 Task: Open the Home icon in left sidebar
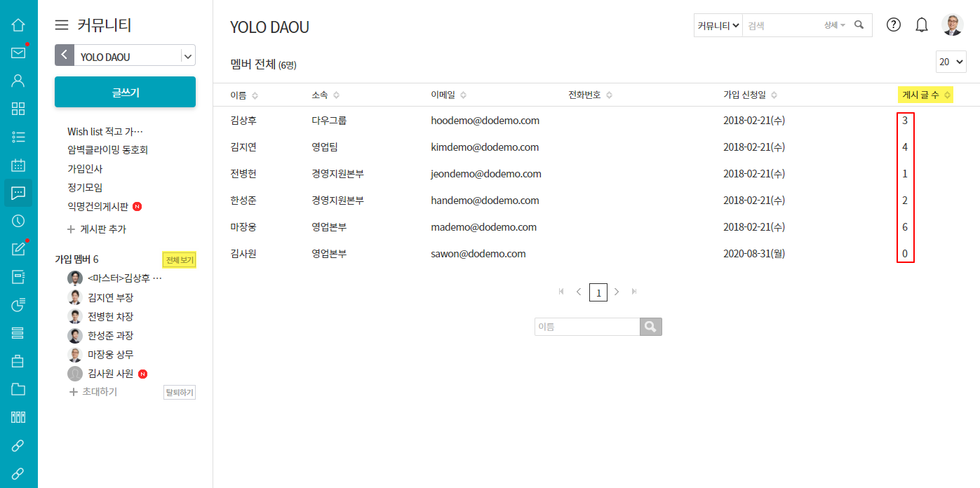point(18,25)
